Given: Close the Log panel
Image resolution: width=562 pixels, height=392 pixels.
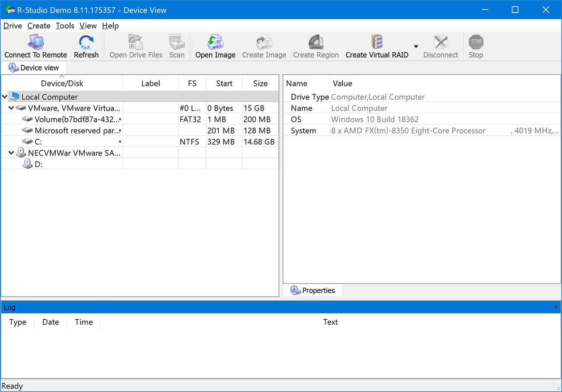Looking at the screenshot, I should click(x=556, y=307).
